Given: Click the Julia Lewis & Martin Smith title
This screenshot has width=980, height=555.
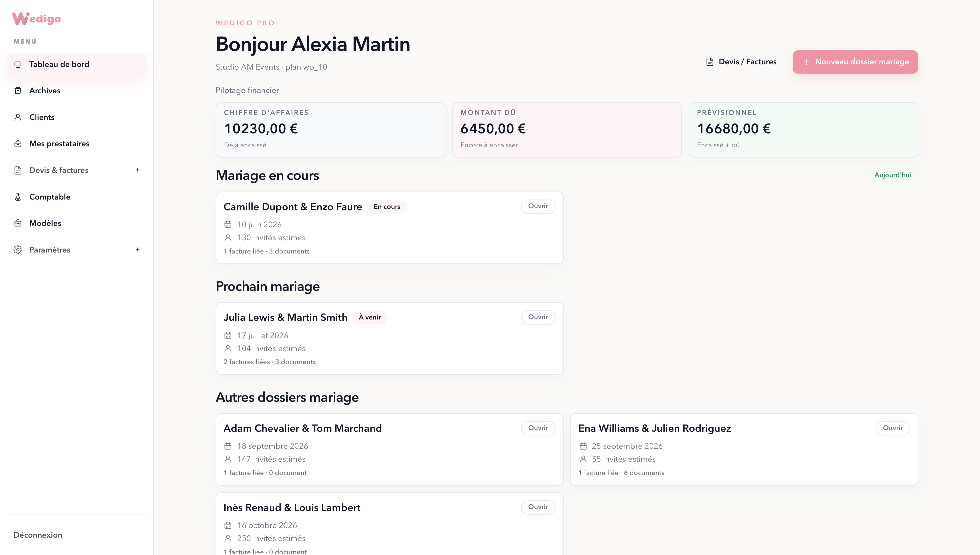Looking at the screenshot, I should [285, 317].
